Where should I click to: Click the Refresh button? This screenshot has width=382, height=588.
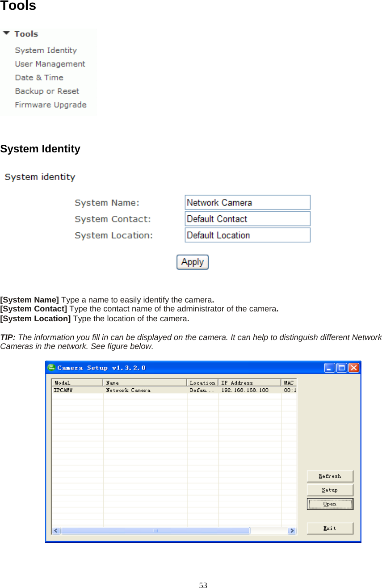330,476
